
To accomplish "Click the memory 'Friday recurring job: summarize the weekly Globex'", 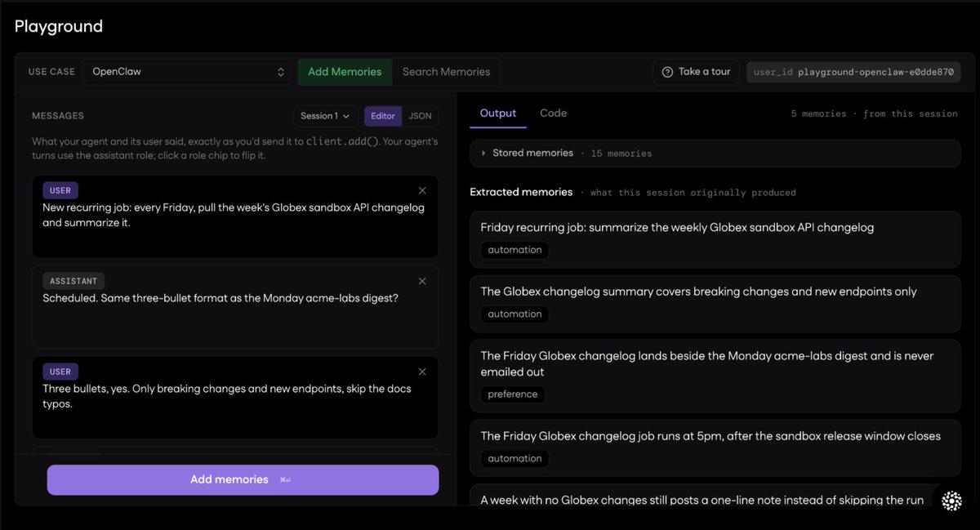I will coord(715,239).
